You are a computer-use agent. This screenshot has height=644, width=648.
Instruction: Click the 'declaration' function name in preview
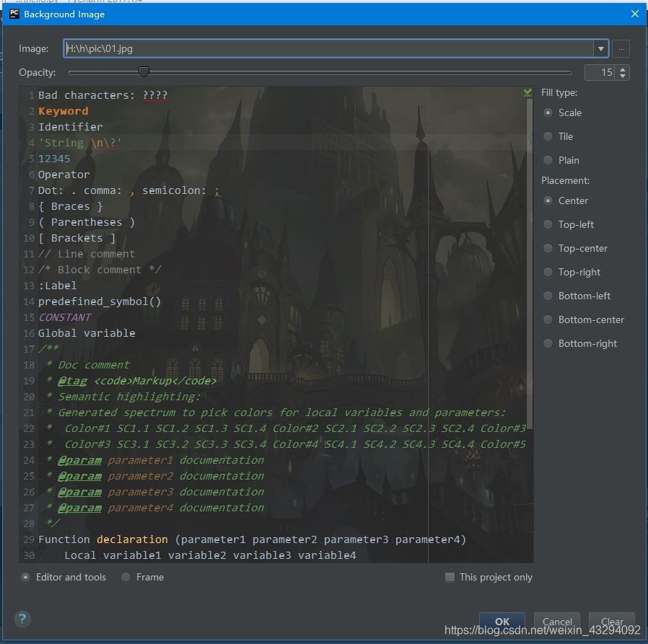pyautogui.click(x=132, y=539)
